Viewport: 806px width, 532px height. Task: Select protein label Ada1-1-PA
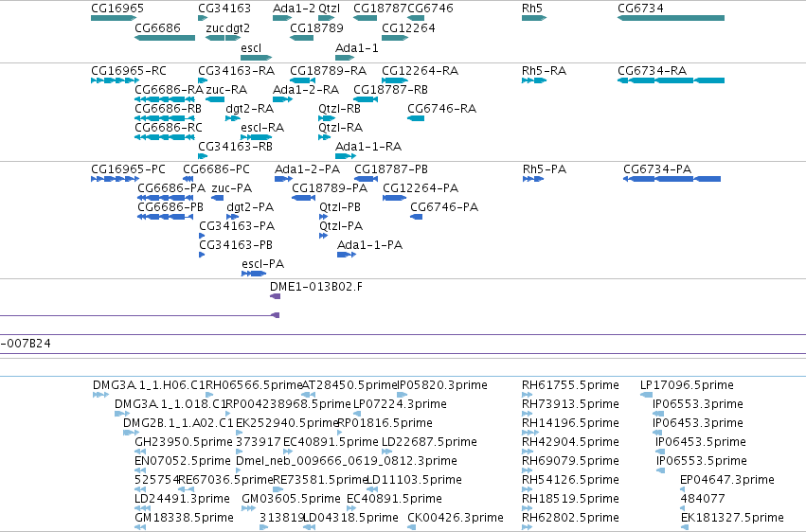(370, 245)
